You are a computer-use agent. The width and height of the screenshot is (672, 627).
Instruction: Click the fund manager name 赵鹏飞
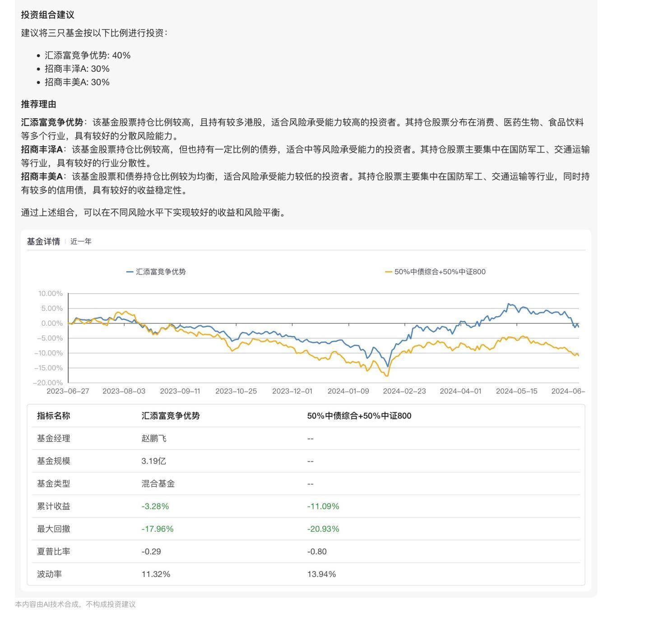coord(154,438)
